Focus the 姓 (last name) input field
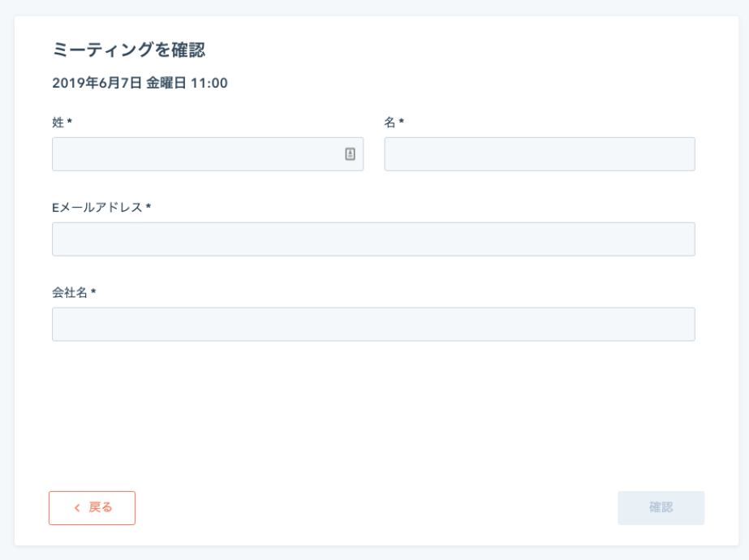 click(195, 154)
